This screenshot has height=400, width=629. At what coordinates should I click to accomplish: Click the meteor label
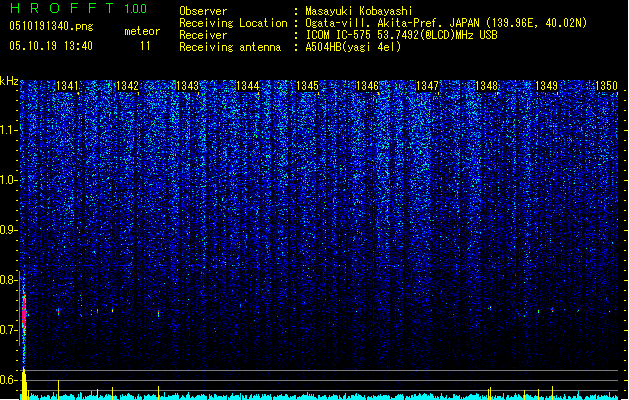click(142, 31)
